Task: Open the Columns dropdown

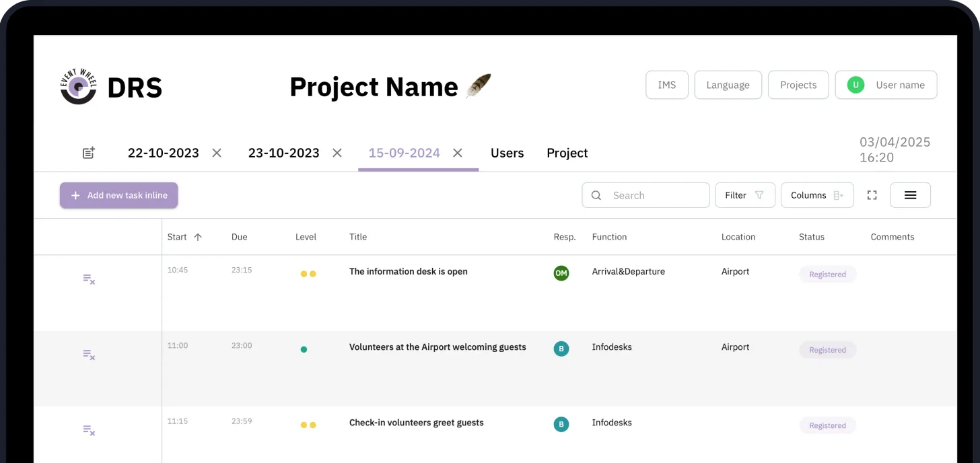Action: 817,194
